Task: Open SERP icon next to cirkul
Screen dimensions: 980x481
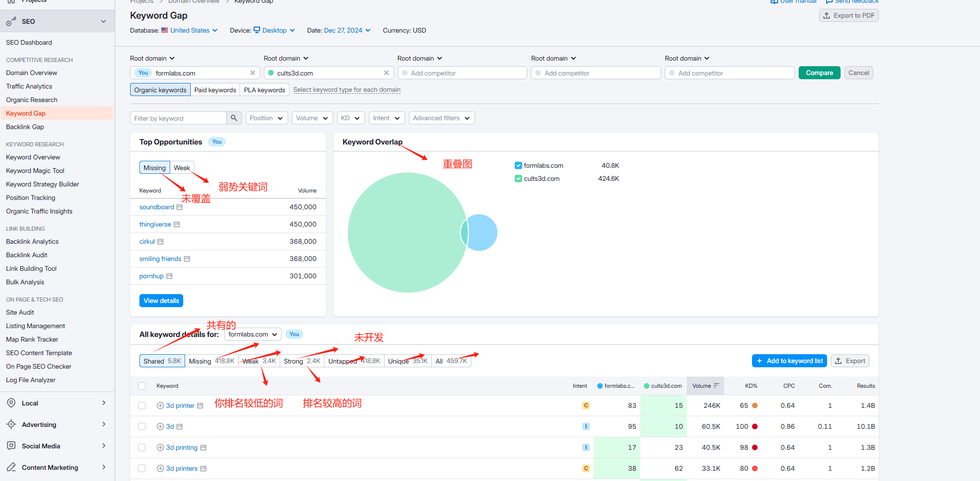Action: pyautogui.click(x=160, y=241)
